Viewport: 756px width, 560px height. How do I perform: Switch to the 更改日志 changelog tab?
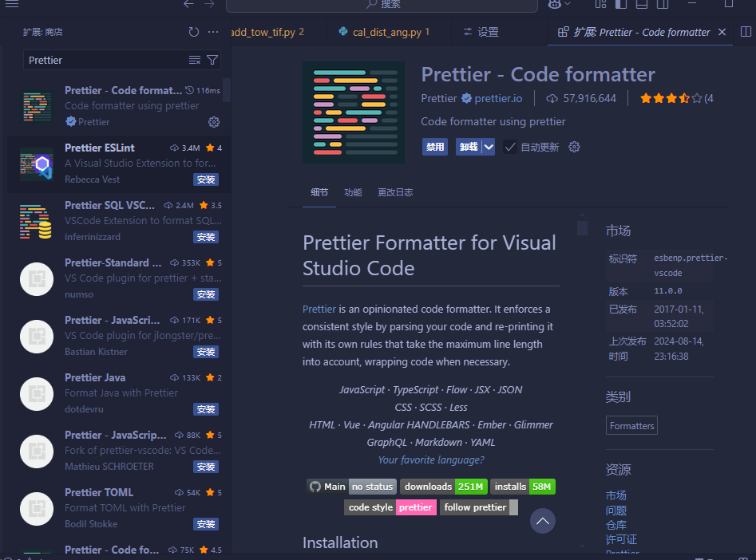coord(395,192)
